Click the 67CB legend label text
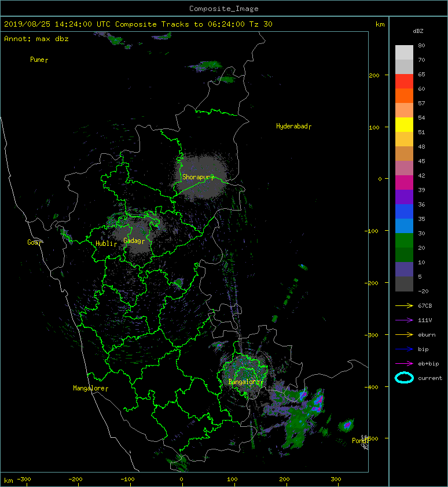Viewport: 448px width, 487px height. 425,306
